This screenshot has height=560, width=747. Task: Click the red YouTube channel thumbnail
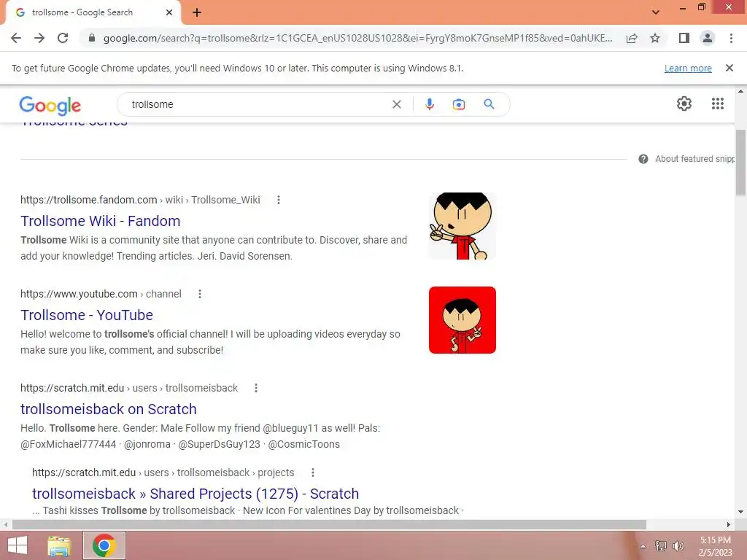pyautogui.click(x=462, y=320)
